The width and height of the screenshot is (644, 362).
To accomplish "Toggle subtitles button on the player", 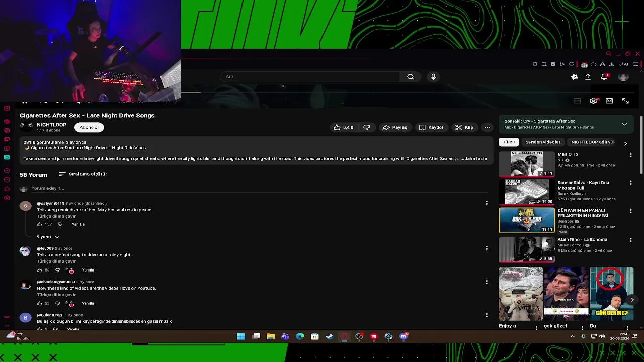I will 577,101.
